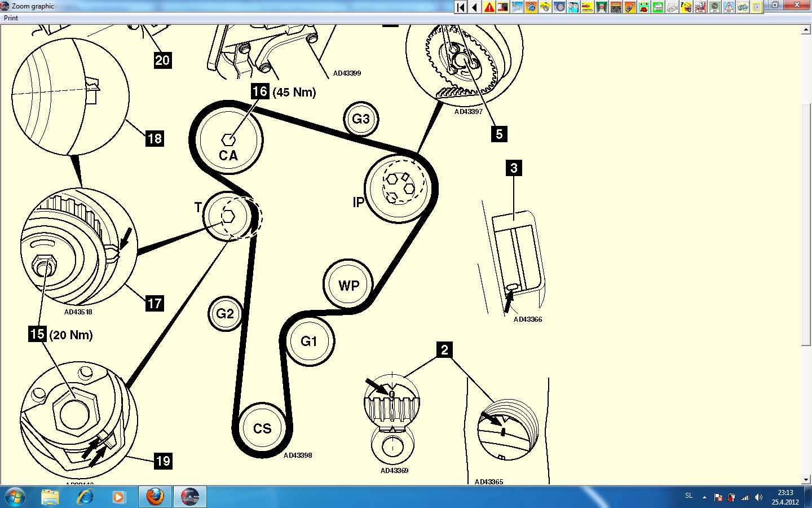Open the air conditioning A/C icon

(714, 7)
